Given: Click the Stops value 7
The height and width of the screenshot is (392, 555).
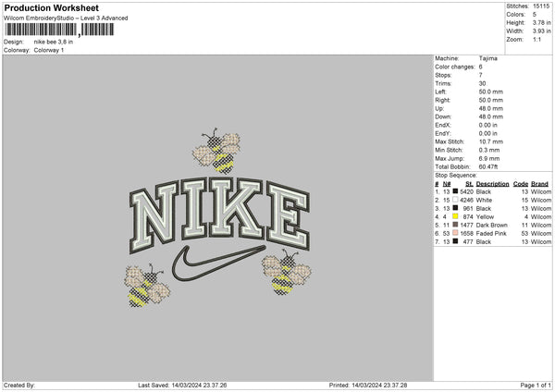Looking at the screenshot, I should click(481, 75).
